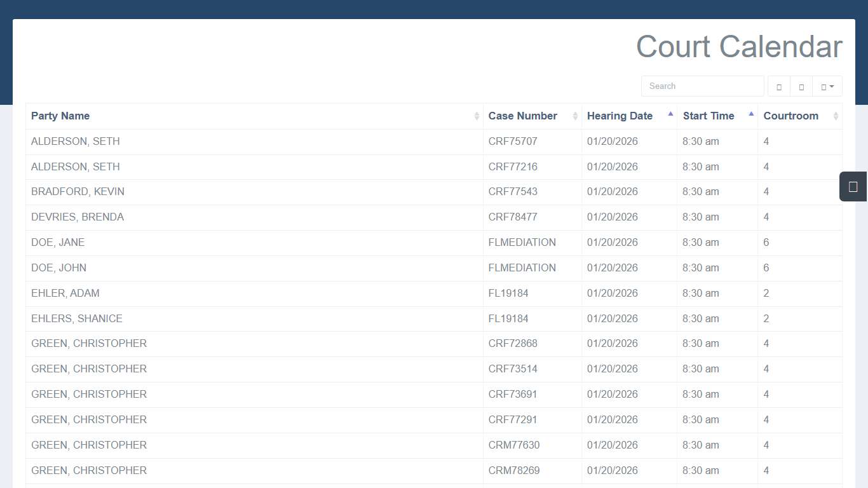
Task: Open the toolbar dropdown with caret arrow
Action: (x=827, y=86)
